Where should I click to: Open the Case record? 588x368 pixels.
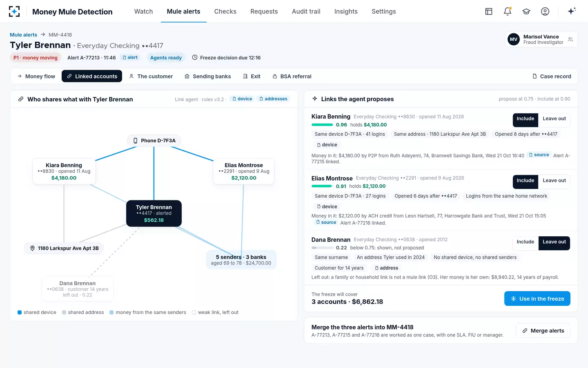click(x=552, y=76)
